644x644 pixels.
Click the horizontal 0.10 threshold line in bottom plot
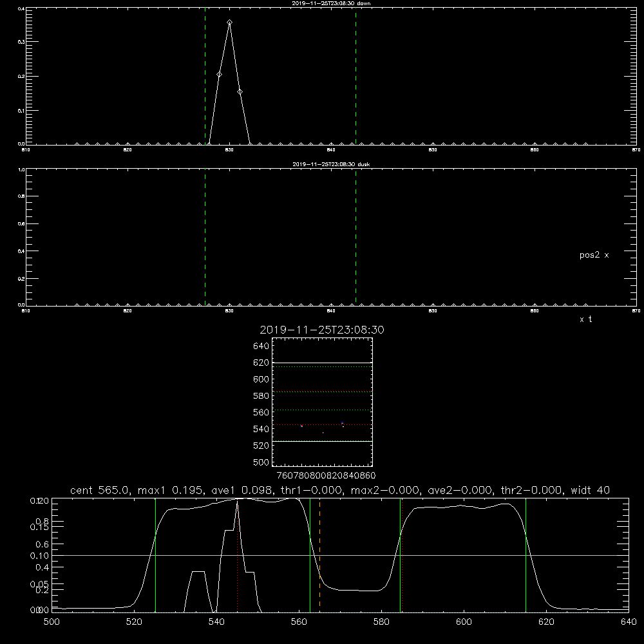pos(340,555)
